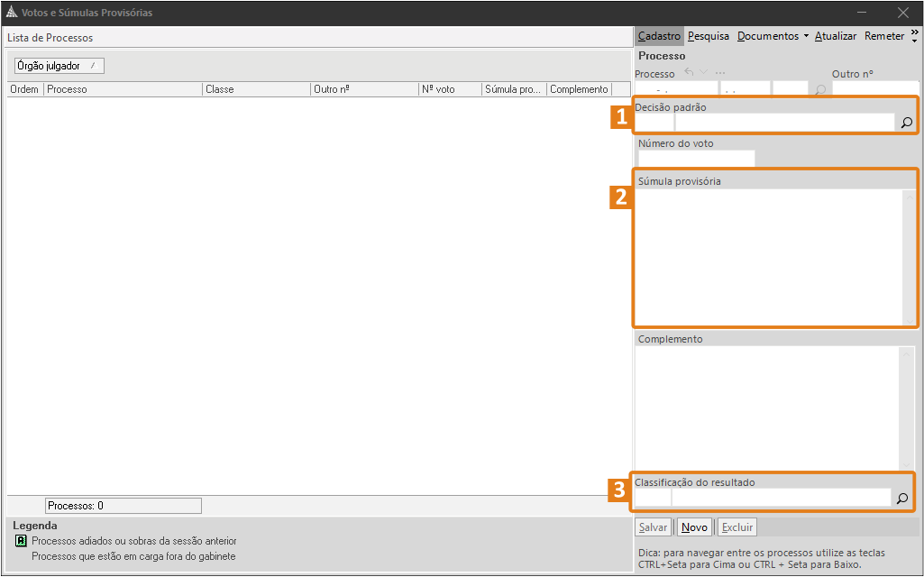
Task: Click the Nº voto column header
Action: point(450,89)
